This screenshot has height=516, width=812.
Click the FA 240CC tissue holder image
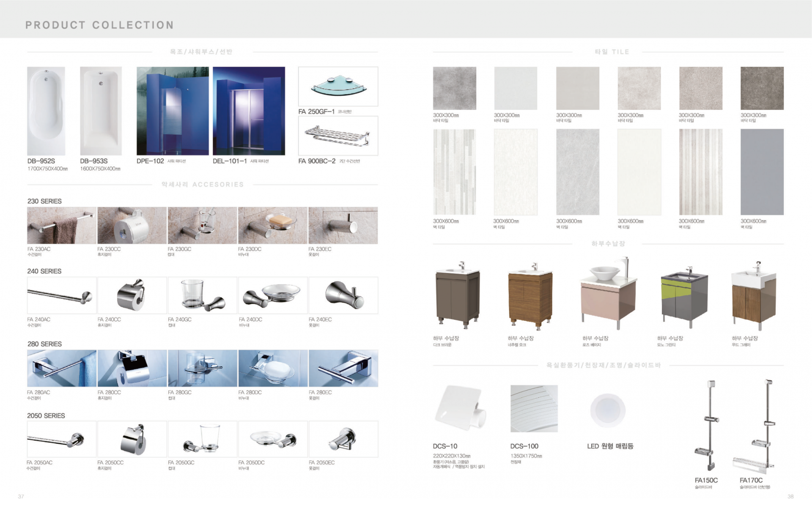132,295
